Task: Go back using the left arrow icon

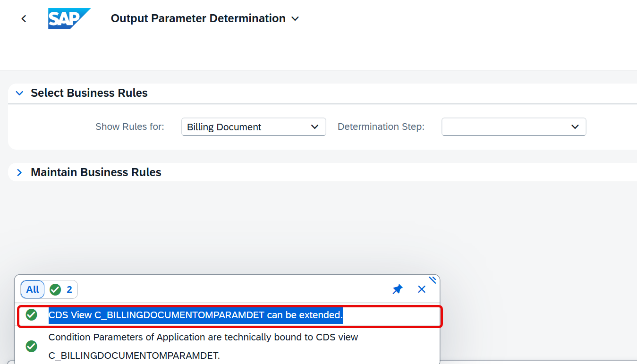Action: pyautogui.click(x=24, y=18)
